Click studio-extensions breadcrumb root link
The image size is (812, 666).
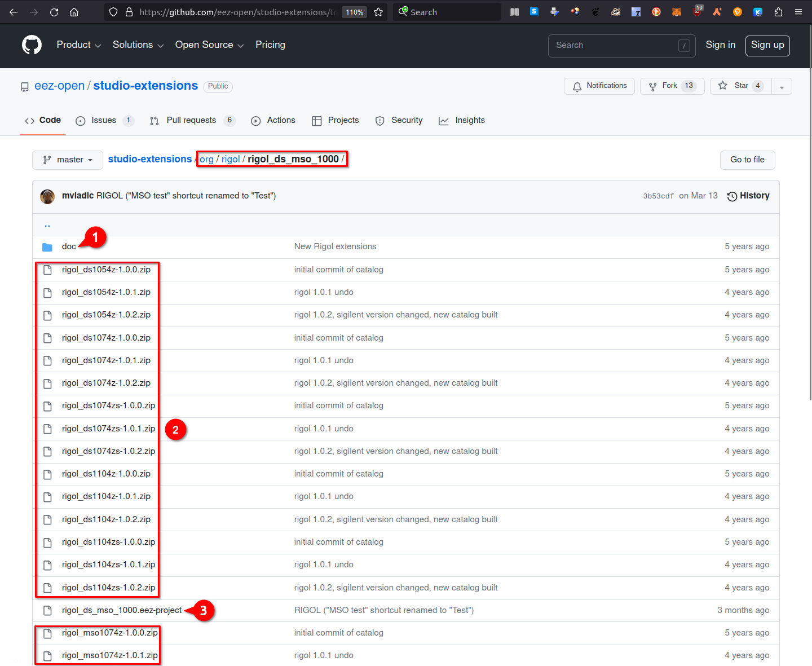point(150,160)
